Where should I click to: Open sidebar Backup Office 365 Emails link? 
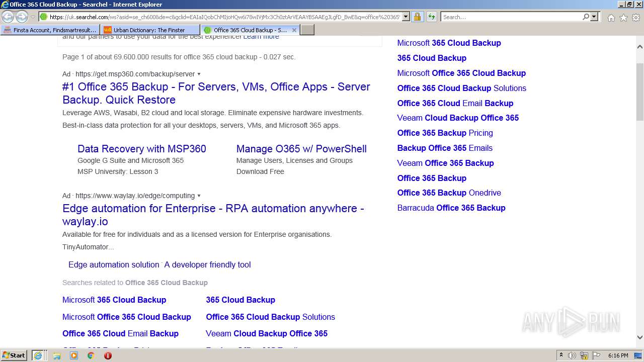(x=445, y=148)
